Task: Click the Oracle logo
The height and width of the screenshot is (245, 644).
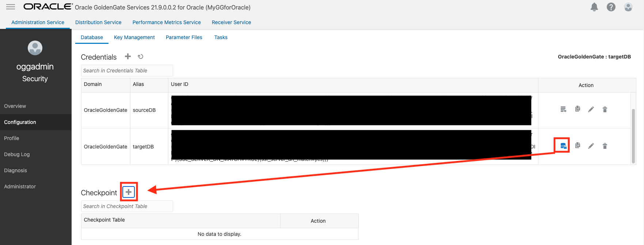Action: 48,7
